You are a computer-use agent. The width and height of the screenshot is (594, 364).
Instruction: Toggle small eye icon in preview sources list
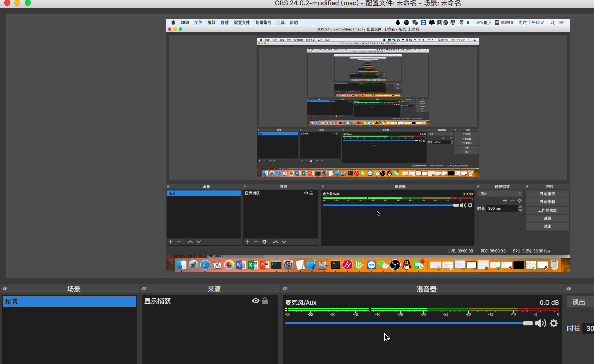[306, 193]
